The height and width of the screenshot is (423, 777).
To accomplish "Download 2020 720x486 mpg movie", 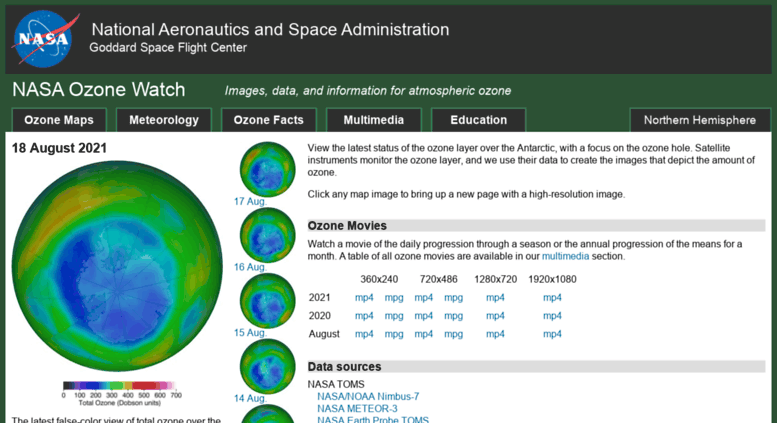I will (x=453, y=316).
